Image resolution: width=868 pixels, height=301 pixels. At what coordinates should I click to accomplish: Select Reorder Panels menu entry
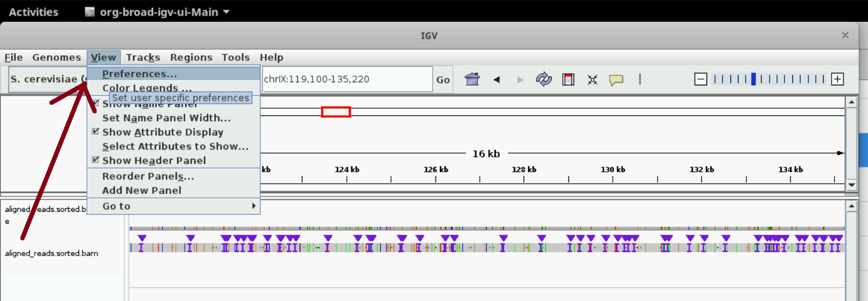[x=173, y=176]
